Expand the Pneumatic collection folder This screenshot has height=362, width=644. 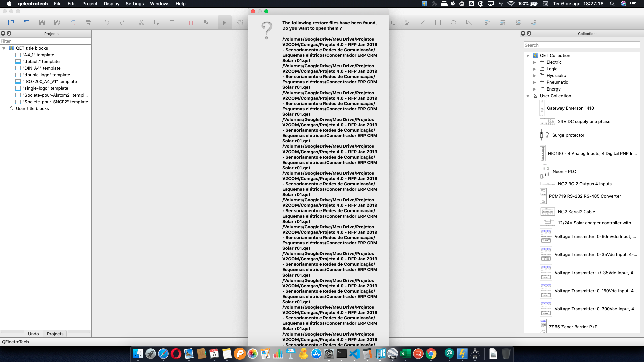pos(535,82)
